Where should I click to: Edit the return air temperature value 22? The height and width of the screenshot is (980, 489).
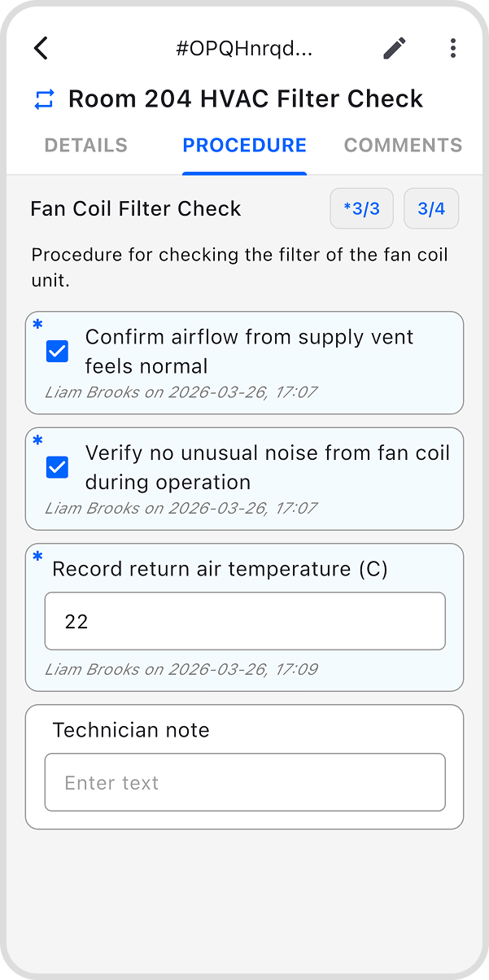[244, 621]
